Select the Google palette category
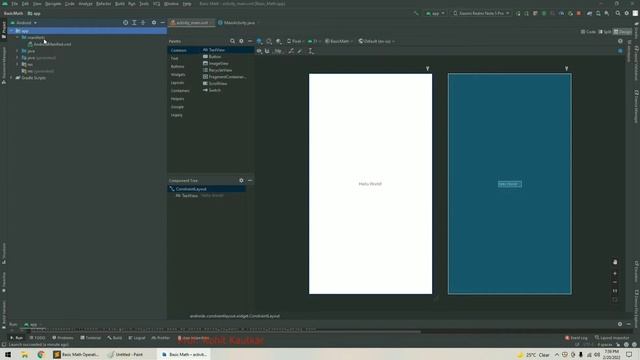The height and width of the screenshot is (360, 640). [177, 107]
